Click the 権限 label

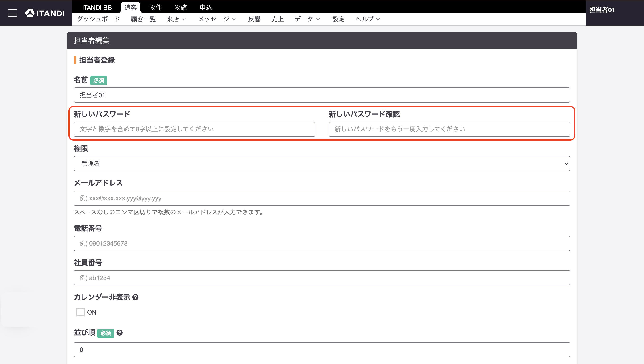[x=81, y=148]
